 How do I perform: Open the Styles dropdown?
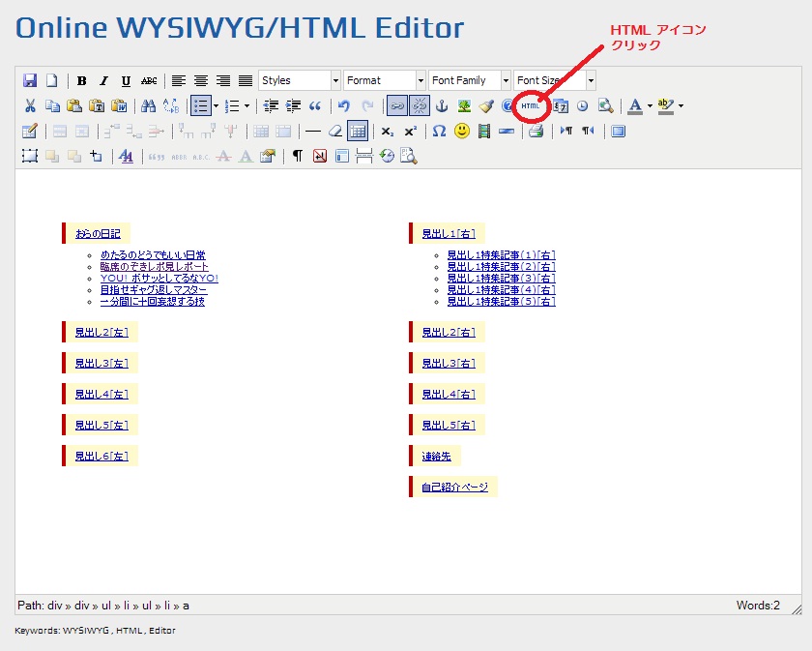coord(300,80)
